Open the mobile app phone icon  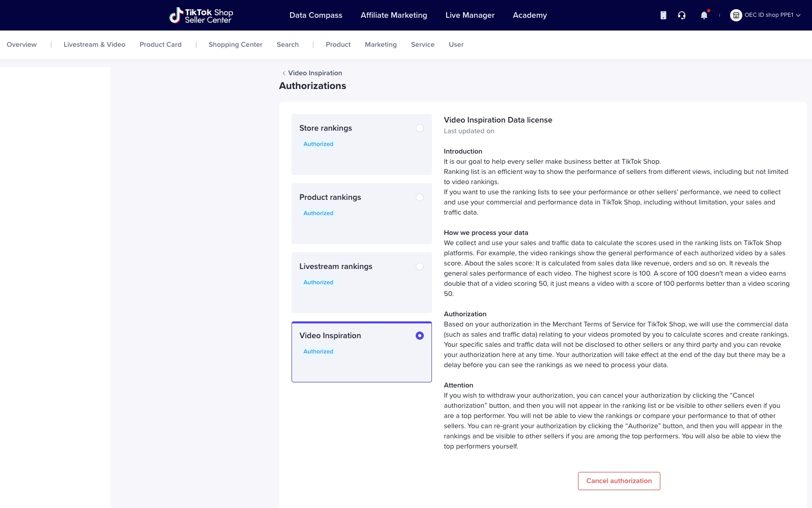(x=663, y=15)
